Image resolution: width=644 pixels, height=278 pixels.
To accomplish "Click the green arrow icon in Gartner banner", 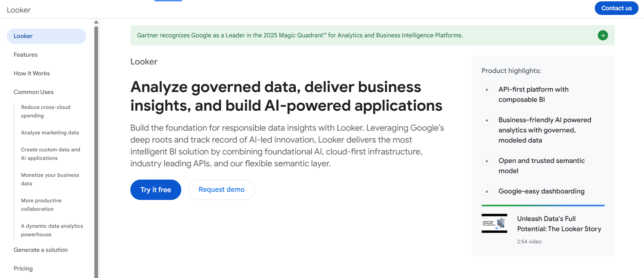I will pyautogui.click(x=603, y=35).
